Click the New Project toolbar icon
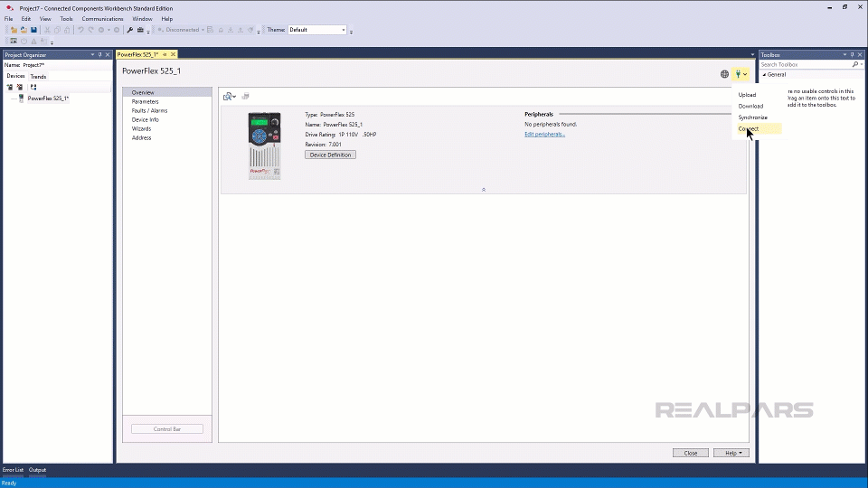Image resolution: width=868 pixels, height=488 pixels. click(14, 30)
